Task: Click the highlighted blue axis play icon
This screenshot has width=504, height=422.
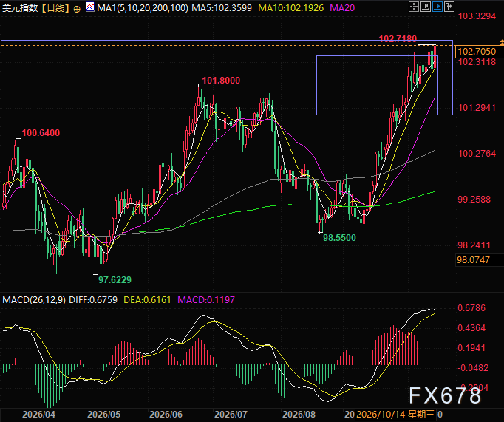Action: 437,7
